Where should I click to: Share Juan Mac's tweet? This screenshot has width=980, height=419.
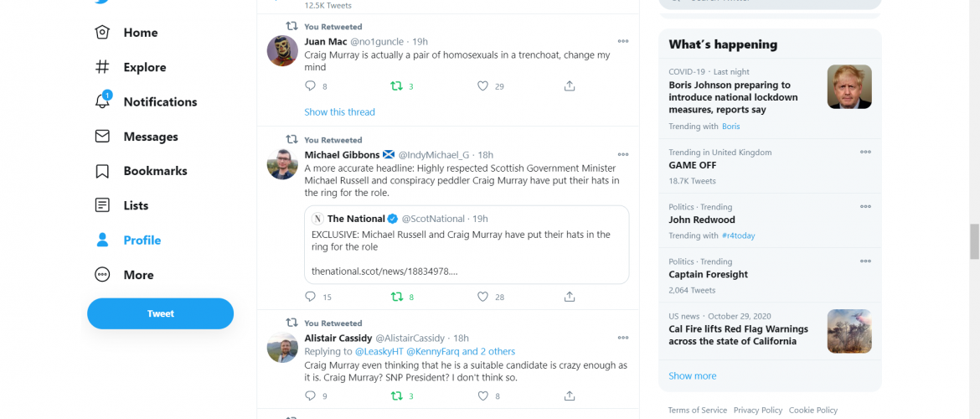[x=570, y=86]
